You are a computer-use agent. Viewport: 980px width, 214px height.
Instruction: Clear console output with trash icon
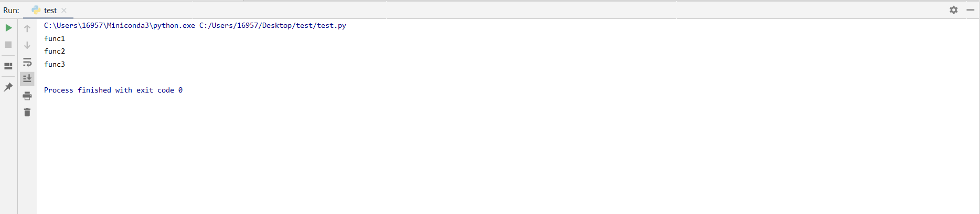pos(27,113)
